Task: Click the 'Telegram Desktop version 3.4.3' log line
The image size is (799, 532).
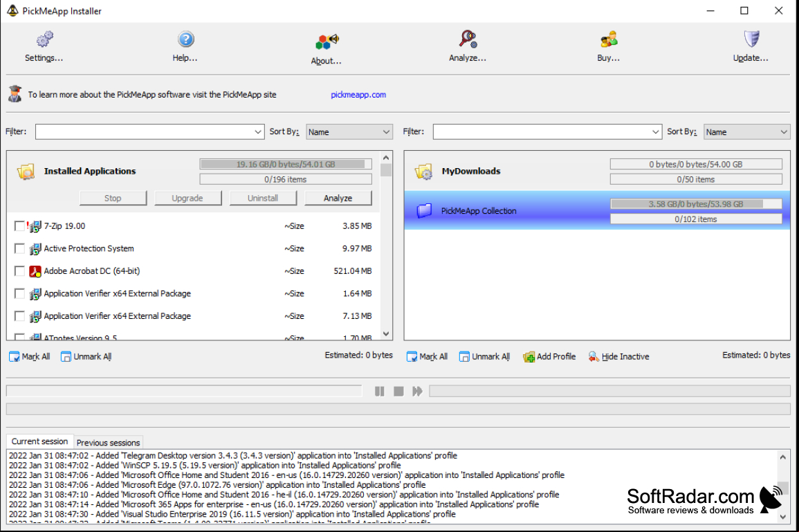Action: click(233, 456)
